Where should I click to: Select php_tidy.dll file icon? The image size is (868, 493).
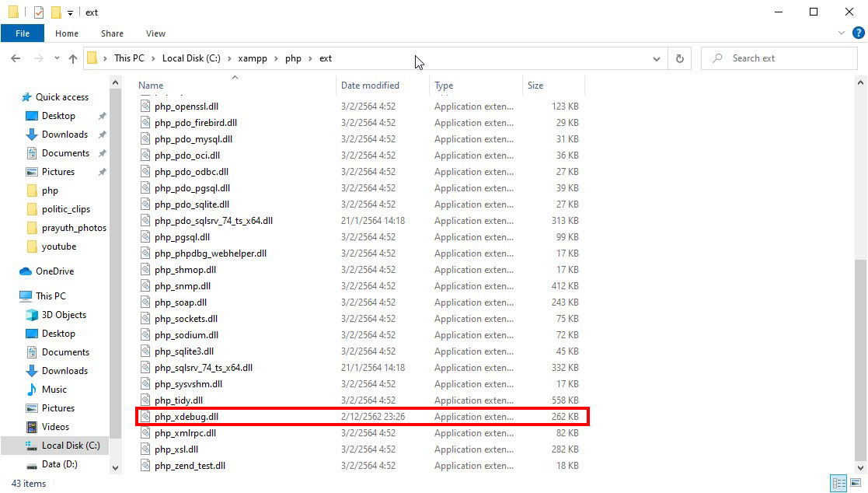(x=145, y=400)
